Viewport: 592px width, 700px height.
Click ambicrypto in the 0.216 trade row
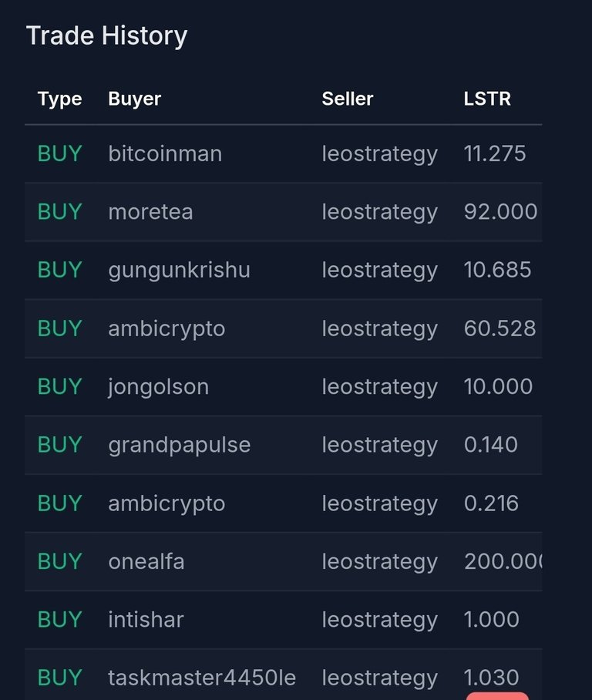166,504
